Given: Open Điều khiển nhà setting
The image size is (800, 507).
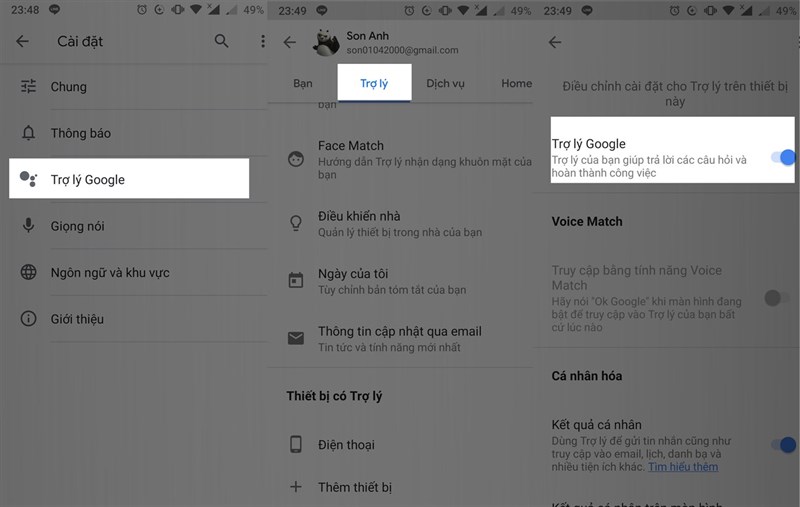Looking at the screenshot, I should coord(401,223).
